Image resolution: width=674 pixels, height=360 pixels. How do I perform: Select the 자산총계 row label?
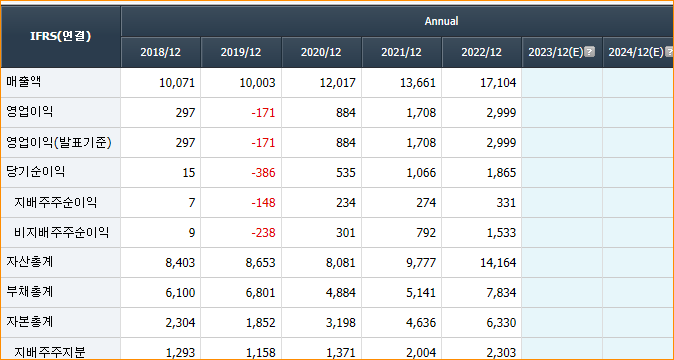coord(30,262)
